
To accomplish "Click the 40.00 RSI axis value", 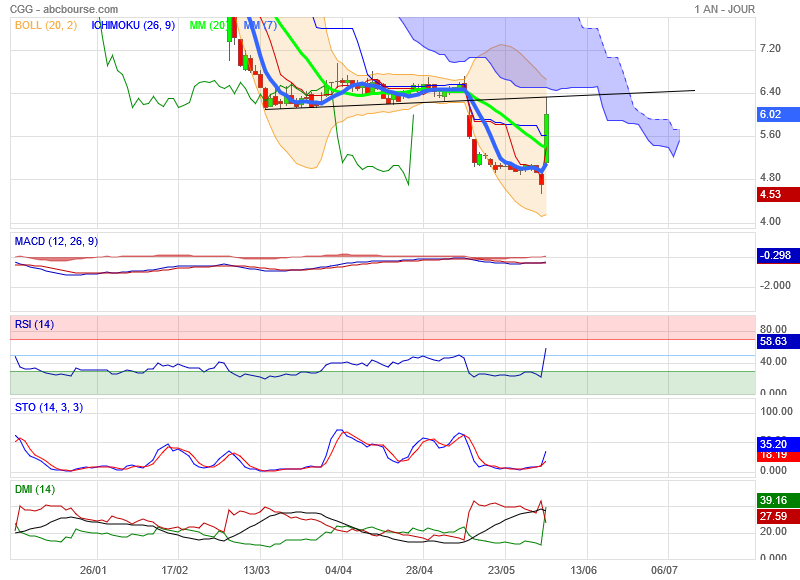I will point(773,361).
